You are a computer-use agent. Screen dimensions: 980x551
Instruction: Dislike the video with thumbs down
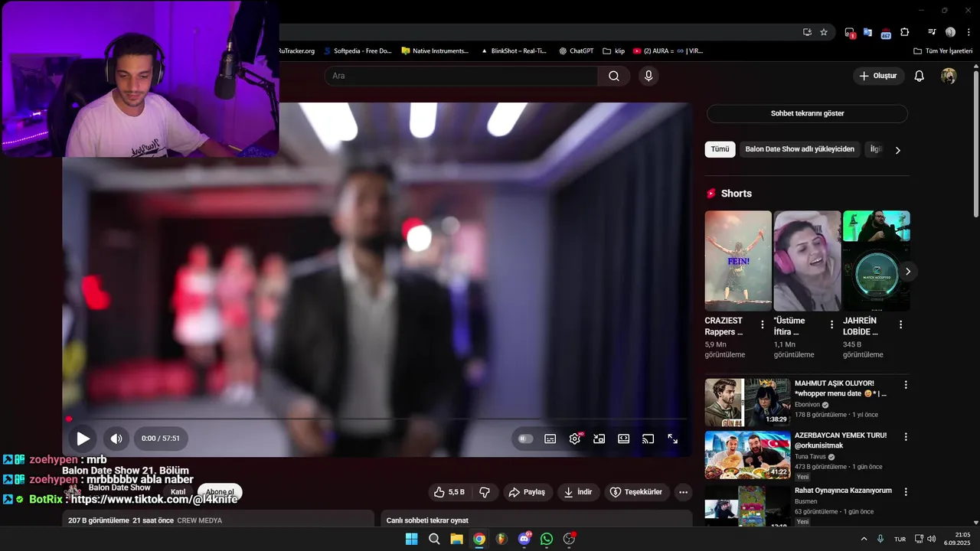485,492
